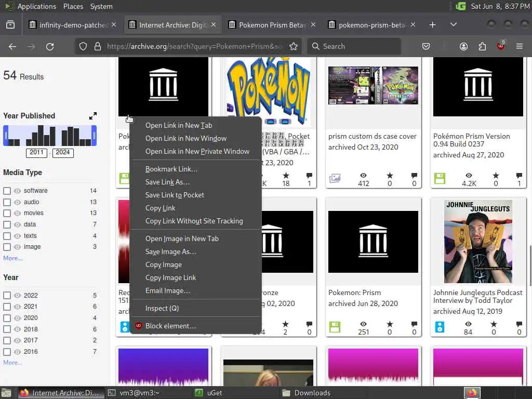The width and height of the screenshot is (532, 399).
Task: Click reviews icon on Pokémon Prism Version 0.94 card
Action: 519,176
